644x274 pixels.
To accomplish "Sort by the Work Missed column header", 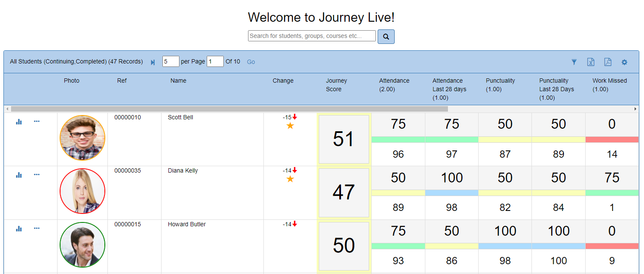I will [x=609, y=85].
